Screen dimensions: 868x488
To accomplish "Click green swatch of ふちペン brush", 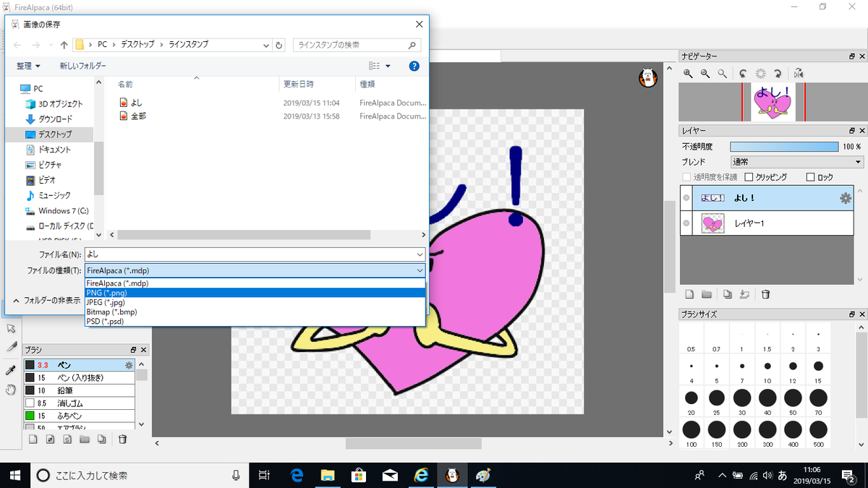I will click(30, 416).
